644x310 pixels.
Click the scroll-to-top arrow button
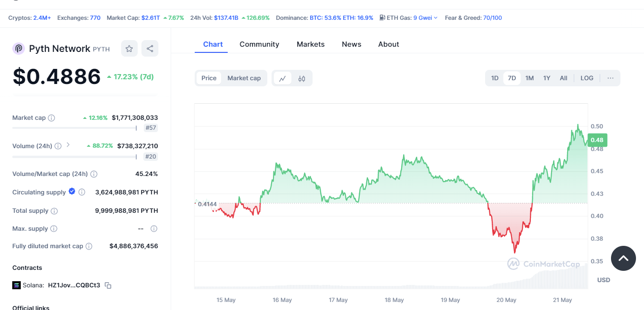pyautogui.click(x=623, y=258)
